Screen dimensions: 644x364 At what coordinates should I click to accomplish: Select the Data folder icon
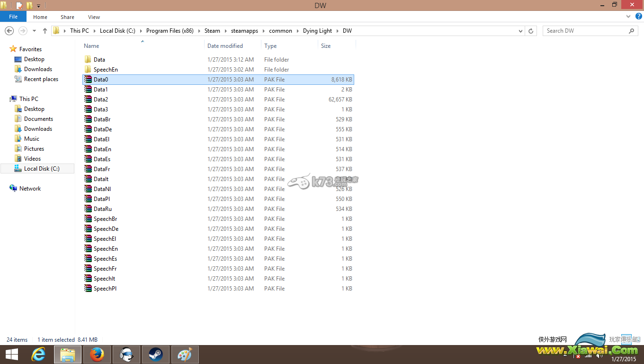click(88, 60)
